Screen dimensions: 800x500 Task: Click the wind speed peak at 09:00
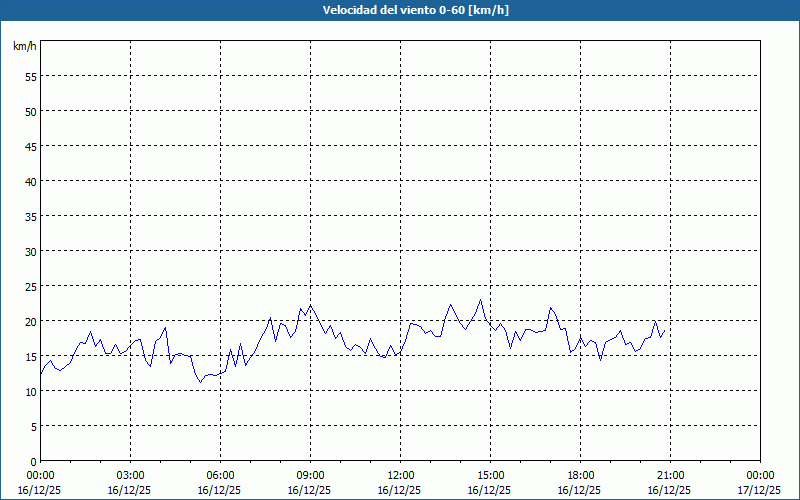pyautogui.click(x=311, y=305)
